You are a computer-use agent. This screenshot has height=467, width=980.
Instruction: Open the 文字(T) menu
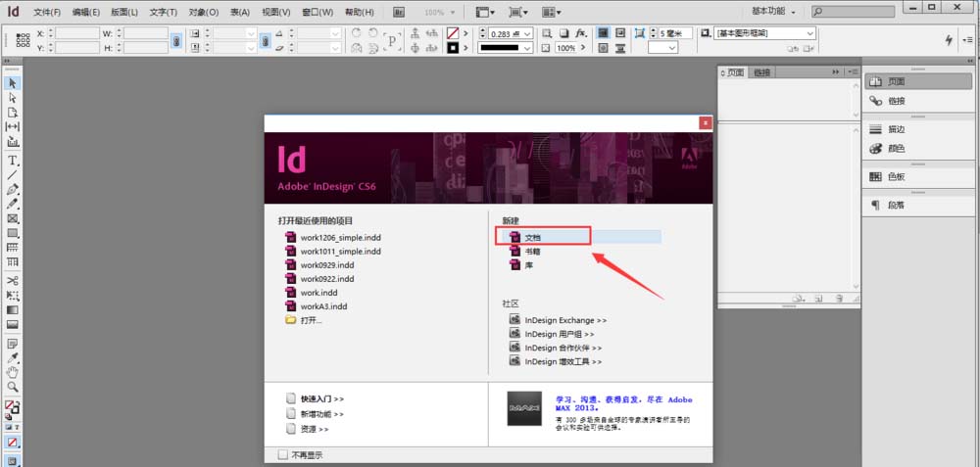point(163,12)
